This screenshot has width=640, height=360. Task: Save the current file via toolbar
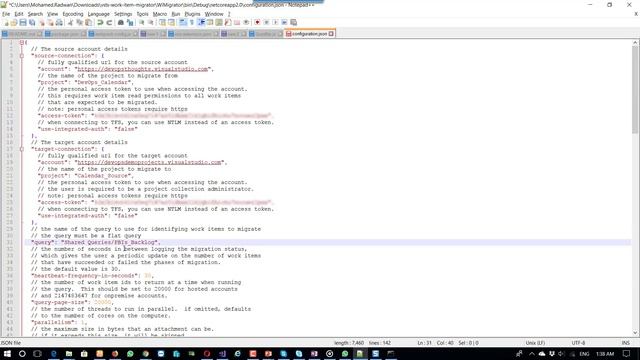click(x=23, y=22)
